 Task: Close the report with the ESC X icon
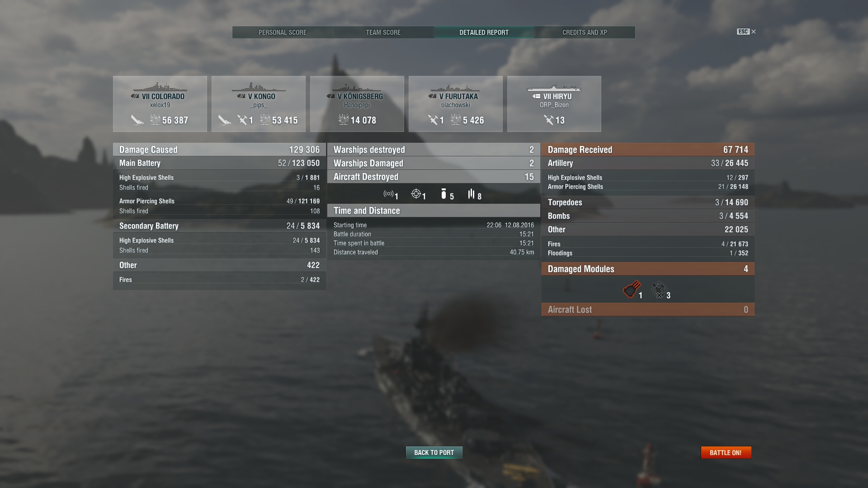pos(746,32)
